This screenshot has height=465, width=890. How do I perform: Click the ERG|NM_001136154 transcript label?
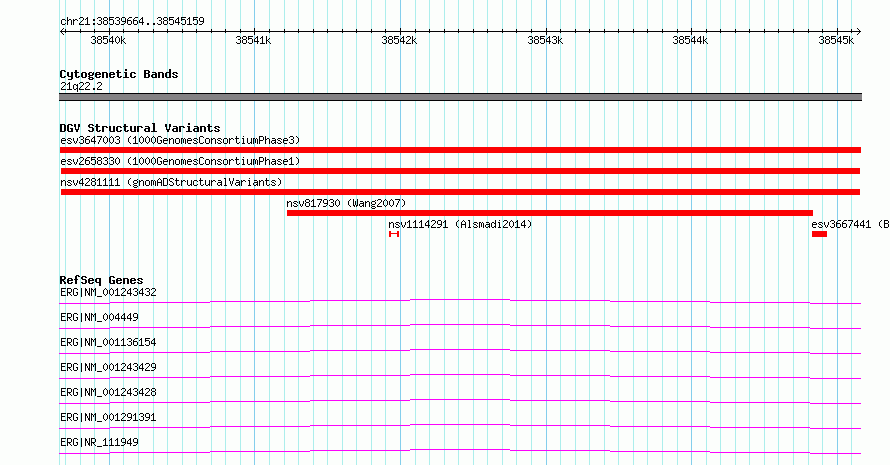(x=108, y=342)
